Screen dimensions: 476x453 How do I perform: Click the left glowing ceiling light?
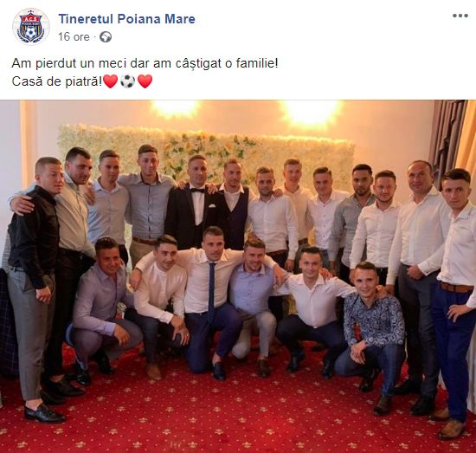175,108
